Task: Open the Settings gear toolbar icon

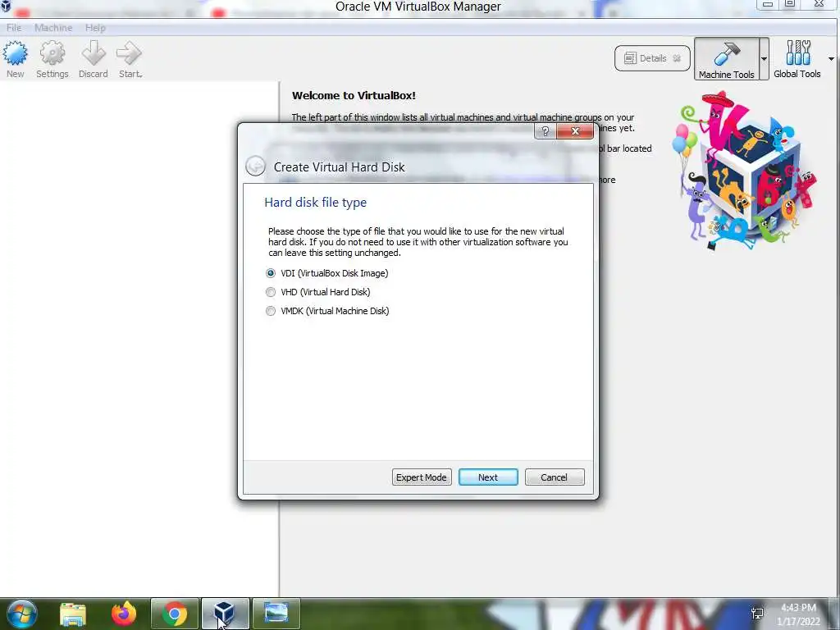Action: (x=52, y=59)
